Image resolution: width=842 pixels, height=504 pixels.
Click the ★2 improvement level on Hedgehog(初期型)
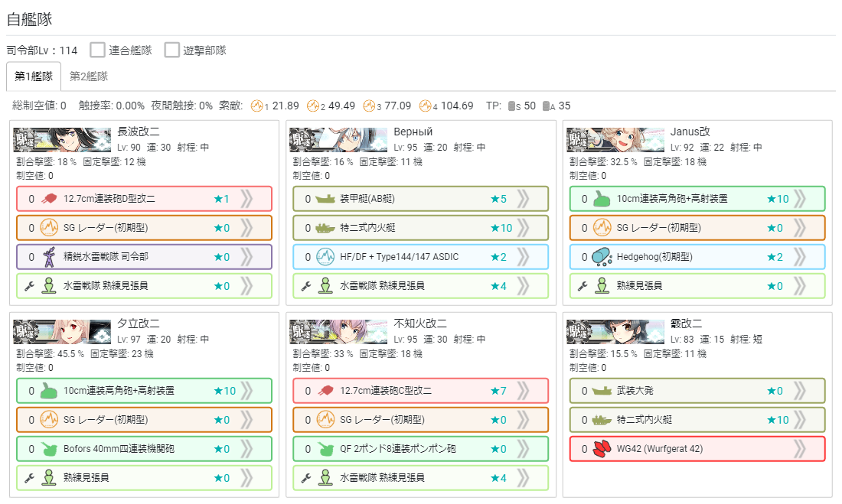tap(775, 257)
